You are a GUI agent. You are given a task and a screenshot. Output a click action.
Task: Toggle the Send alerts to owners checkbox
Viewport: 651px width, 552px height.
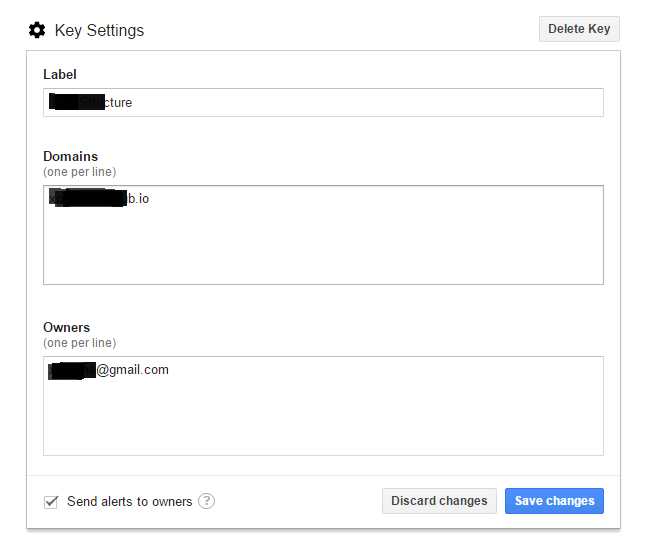pos(51,501)
